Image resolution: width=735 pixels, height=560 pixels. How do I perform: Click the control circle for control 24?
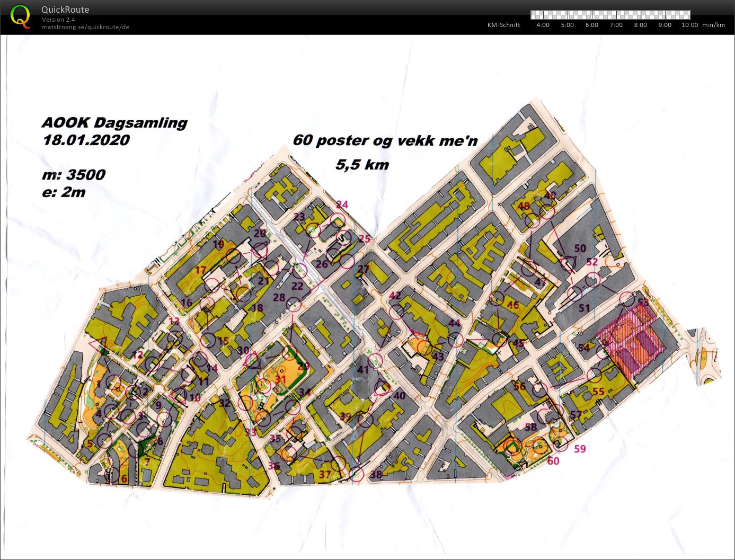point(338,220)
